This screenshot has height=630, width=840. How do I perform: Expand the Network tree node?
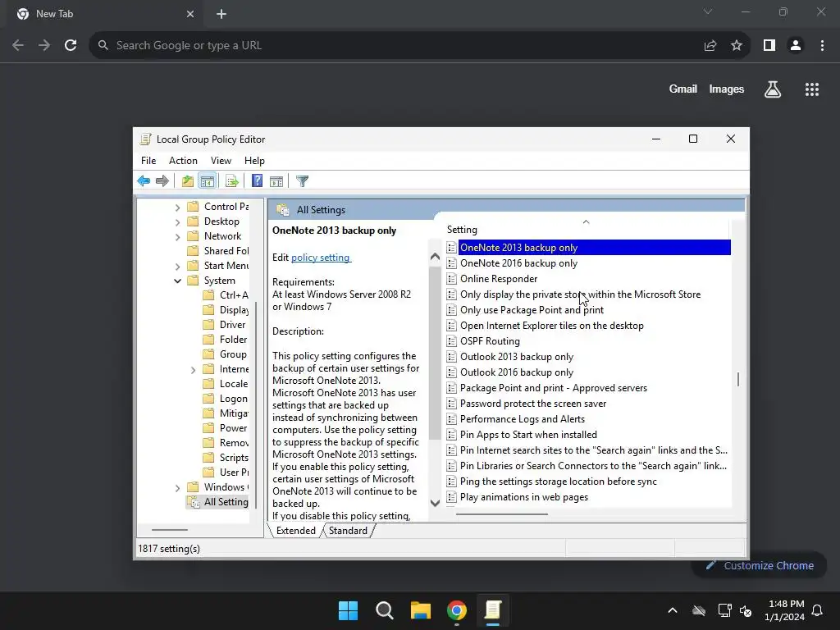click(x=178, y=236)
